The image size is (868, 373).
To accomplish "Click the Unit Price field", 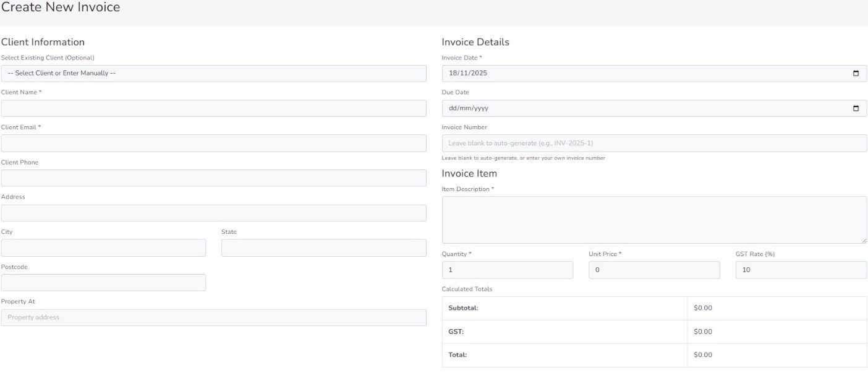I will (x=654, y=270).
